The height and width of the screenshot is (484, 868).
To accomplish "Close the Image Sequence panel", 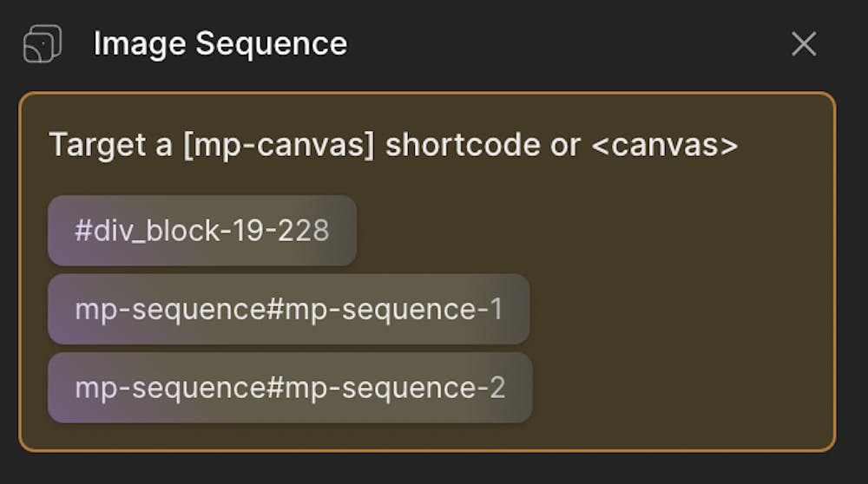I will pos(803,43).
